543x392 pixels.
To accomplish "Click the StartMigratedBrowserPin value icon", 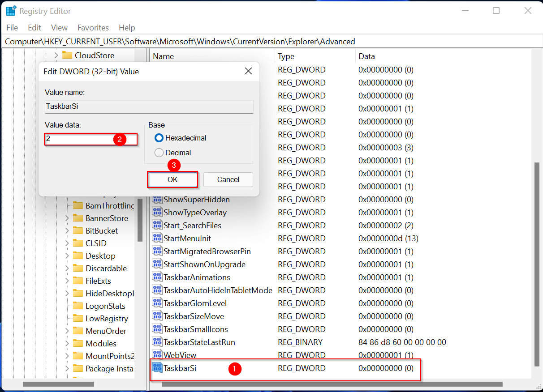I will [x=157, y=251].
